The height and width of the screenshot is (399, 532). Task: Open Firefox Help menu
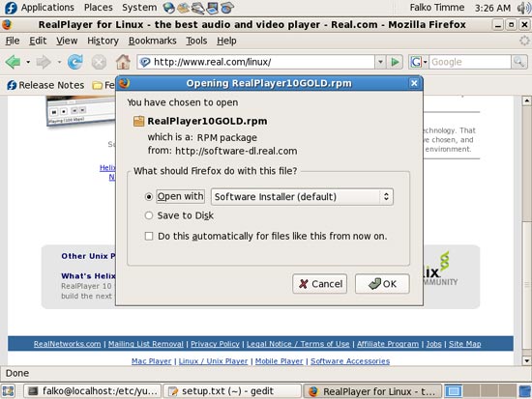pos(226,41)
